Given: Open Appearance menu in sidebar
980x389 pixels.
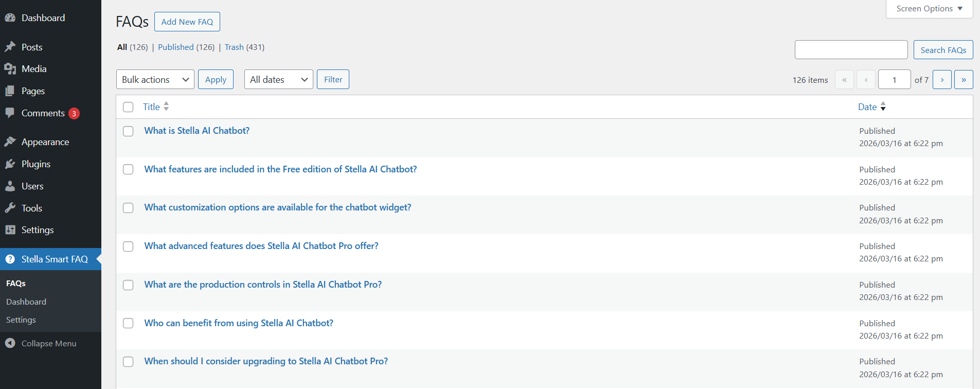Looking at the screenshot, I should 45,142.
